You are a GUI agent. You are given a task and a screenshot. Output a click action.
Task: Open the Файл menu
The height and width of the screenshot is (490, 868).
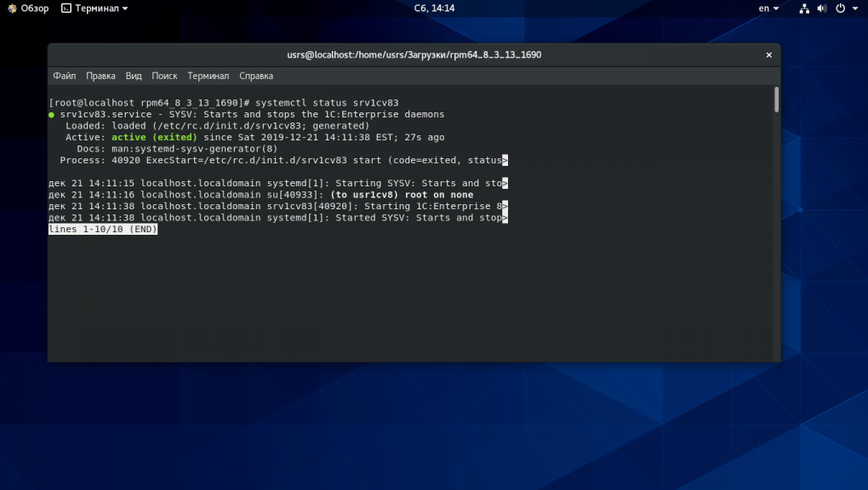[x=64, y=76]
